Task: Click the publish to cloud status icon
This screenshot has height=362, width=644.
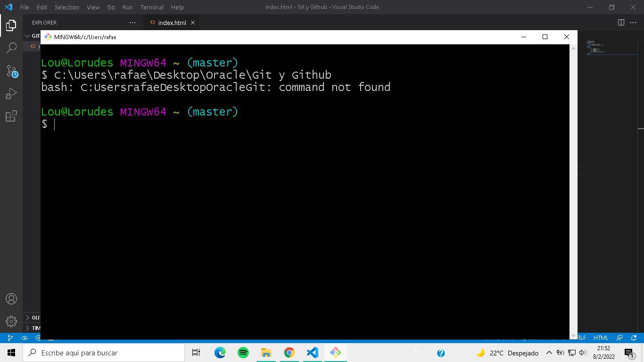Action: (x=25, y=337)
